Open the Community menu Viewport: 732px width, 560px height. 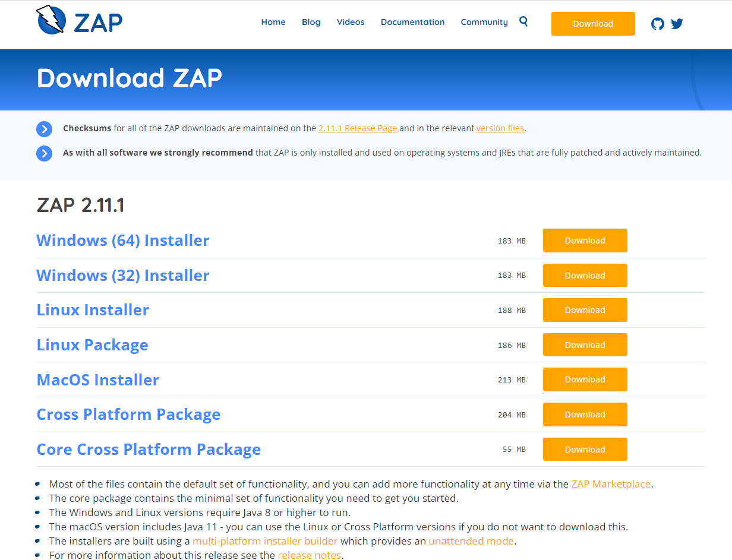tap(484, 22)
